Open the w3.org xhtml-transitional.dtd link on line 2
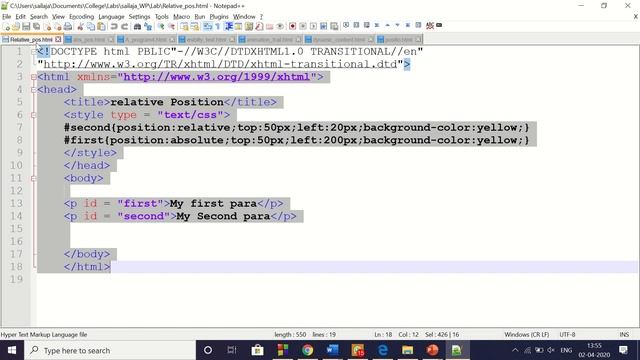This screenshot has height=360, width=640. [x=220, y=64]
